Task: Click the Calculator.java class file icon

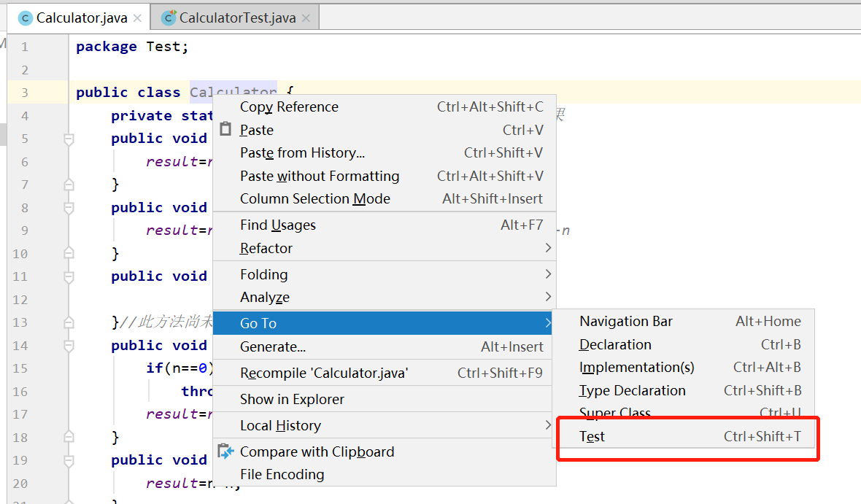Action: (x=25, y=18)
